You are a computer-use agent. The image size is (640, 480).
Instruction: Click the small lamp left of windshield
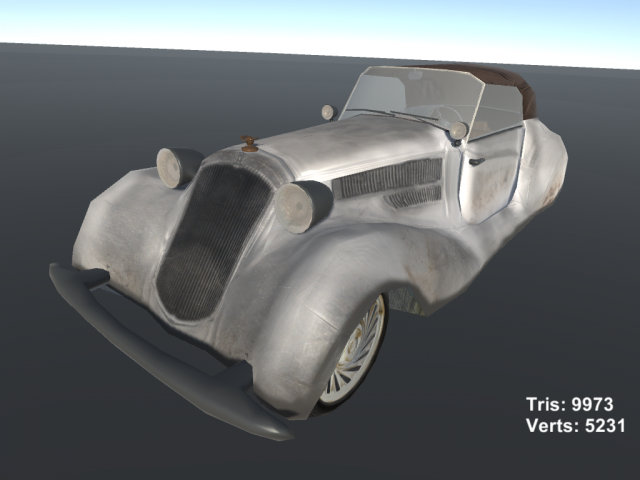[328, 112]
